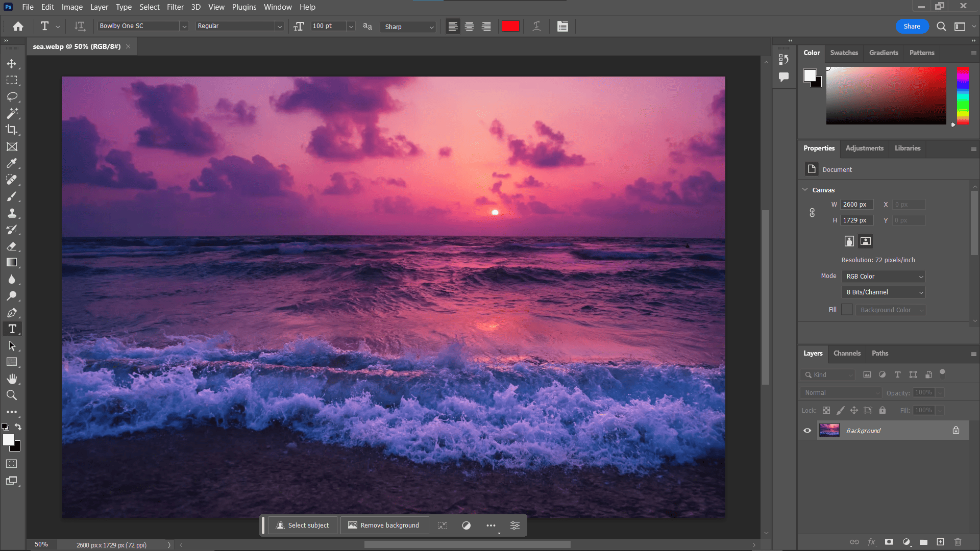Image resolution: width=980 pixels, height=551 pixels.
Task: Open the Gradient tool
Action: pos(13,262)
